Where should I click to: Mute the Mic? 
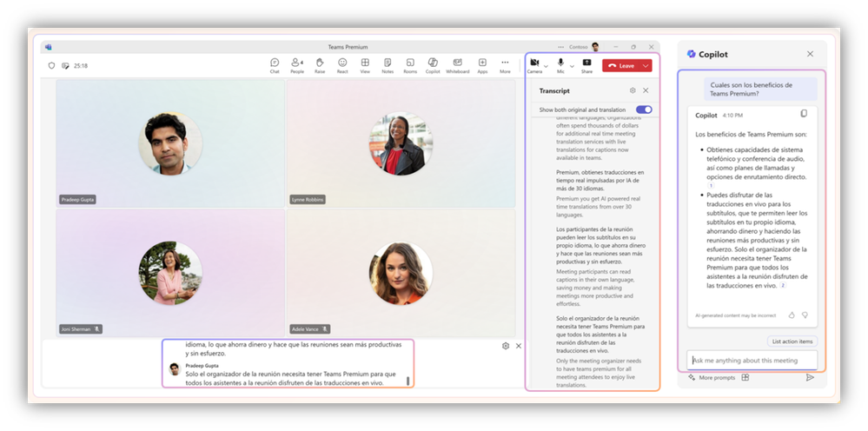560,64
